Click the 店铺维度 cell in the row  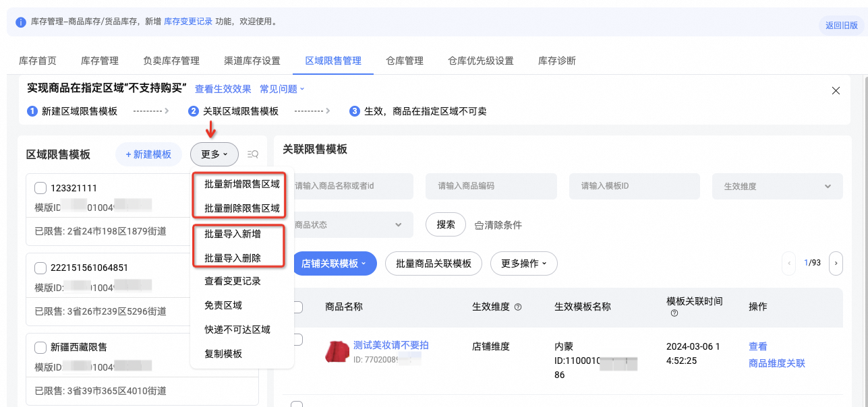(491, 346)
